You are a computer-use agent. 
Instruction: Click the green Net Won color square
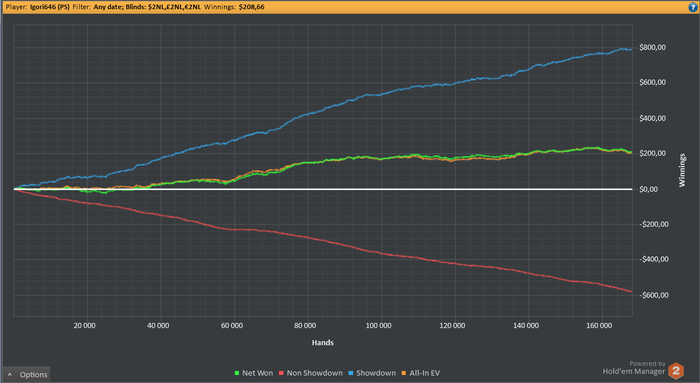coord(237,373)
